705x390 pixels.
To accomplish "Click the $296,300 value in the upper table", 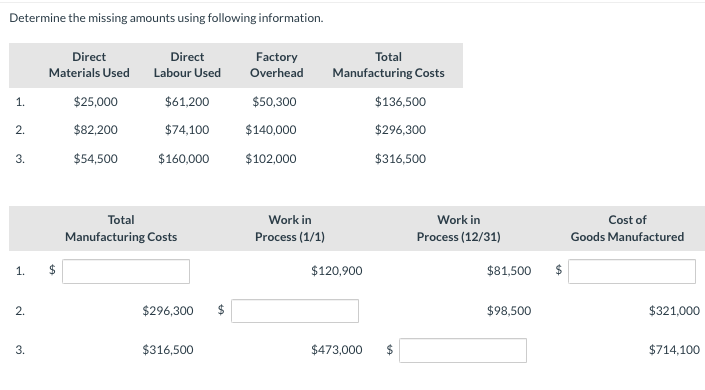I will (x=400, y=130).
